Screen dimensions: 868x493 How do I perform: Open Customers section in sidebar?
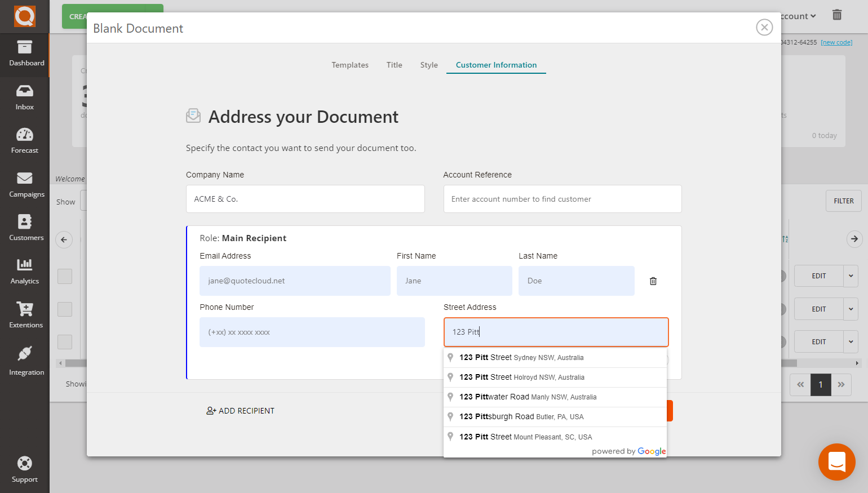coord(25,228)
